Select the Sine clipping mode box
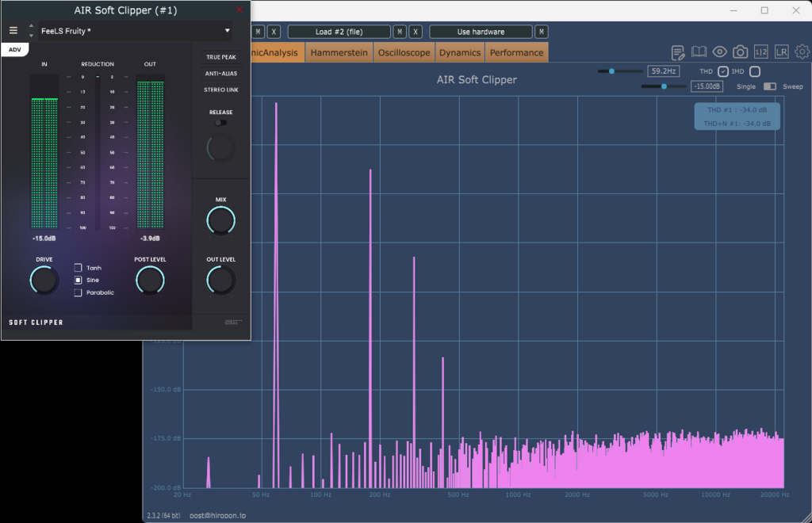Screen dimensions: 812x523 [79, 280]
